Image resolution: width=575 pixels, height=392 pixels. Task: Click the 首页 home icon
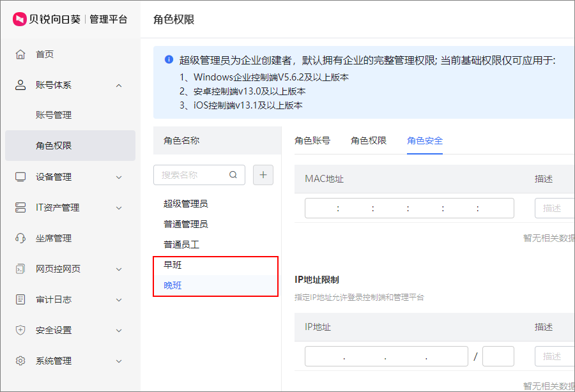tap(20, 54)
